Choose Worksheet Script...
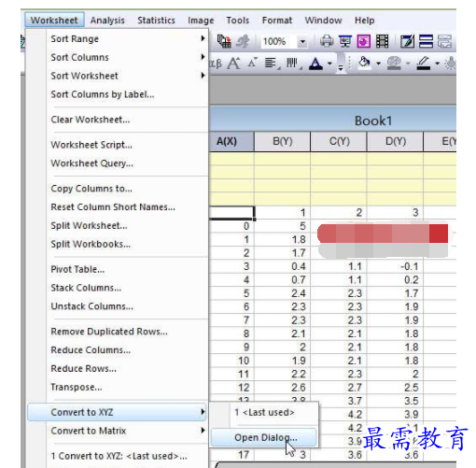This screenshot has width=476, height=468. [x=91, y=145]
